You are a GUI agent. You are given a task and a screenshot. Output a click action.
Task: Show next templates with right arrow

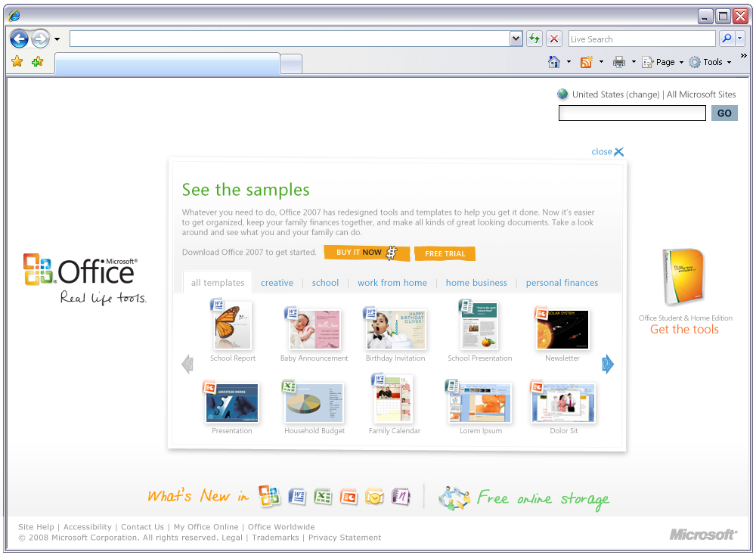(x=608, y=364)
